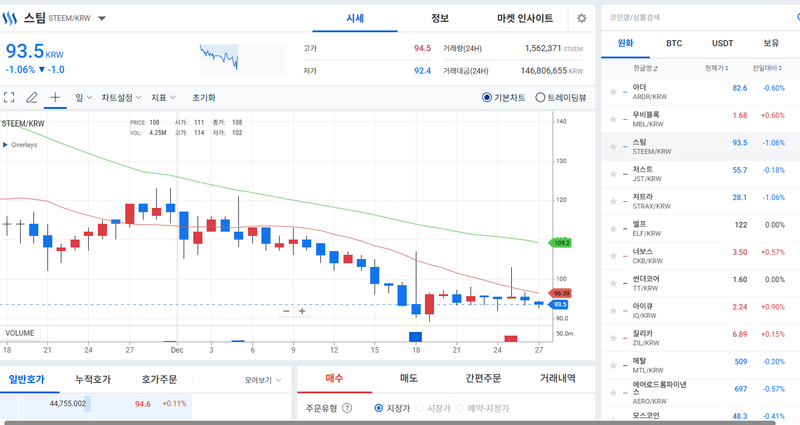Click the 초기화 reset button
This screenshot has width=800, height=425.
pyautogui.click(x=203, y=98)
